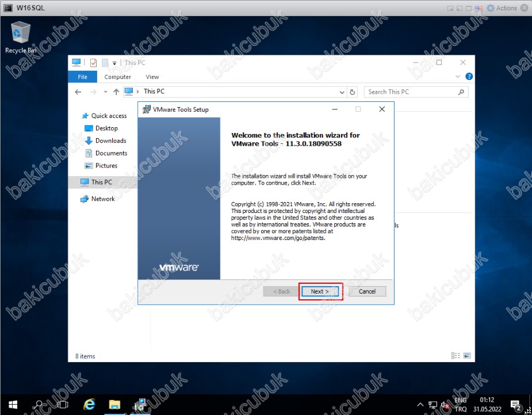Image resolution: width=532 pixels, height=415 pixels.
Task: Select Downloads in navigation pane
Action: [105, 140]
